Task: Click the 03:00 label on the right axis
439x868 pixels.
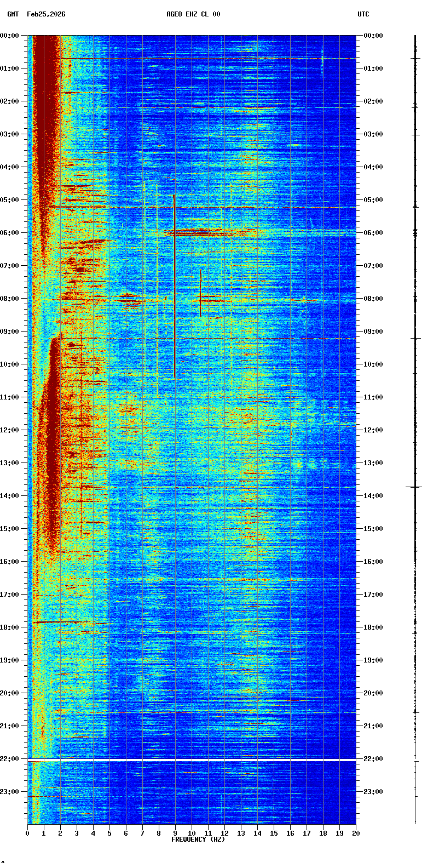Action: (x=373, y=134)
